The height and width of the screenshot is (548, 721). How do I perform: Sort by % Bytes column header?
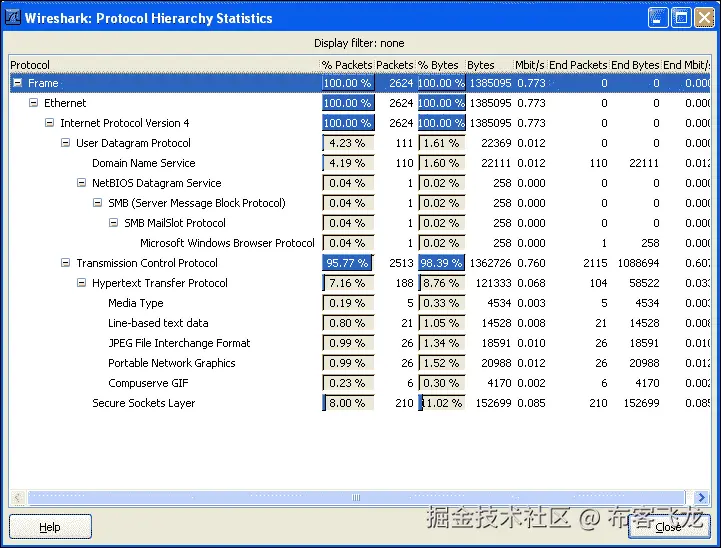(439, 65)
